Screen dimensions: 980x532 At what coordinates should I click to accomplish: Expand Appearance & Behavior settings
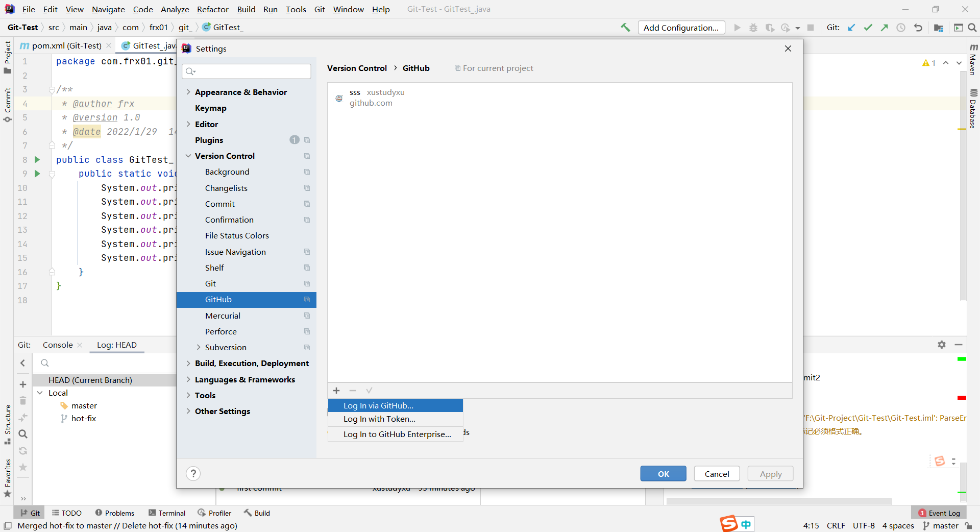pos(188,92)
